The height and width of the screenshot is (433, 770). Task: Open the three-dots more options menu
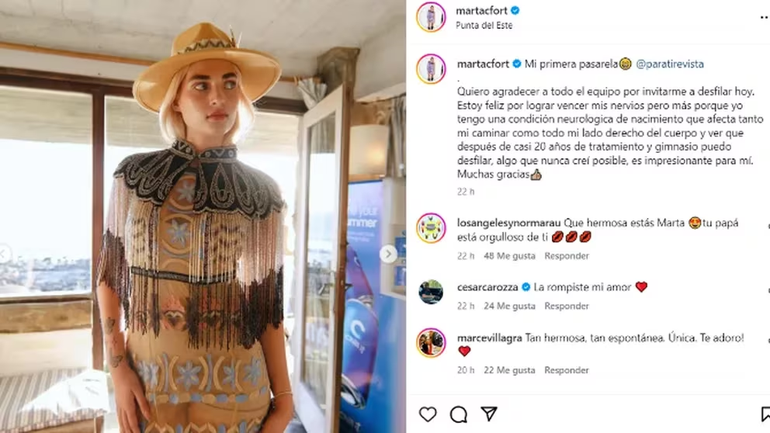[765, 17]
